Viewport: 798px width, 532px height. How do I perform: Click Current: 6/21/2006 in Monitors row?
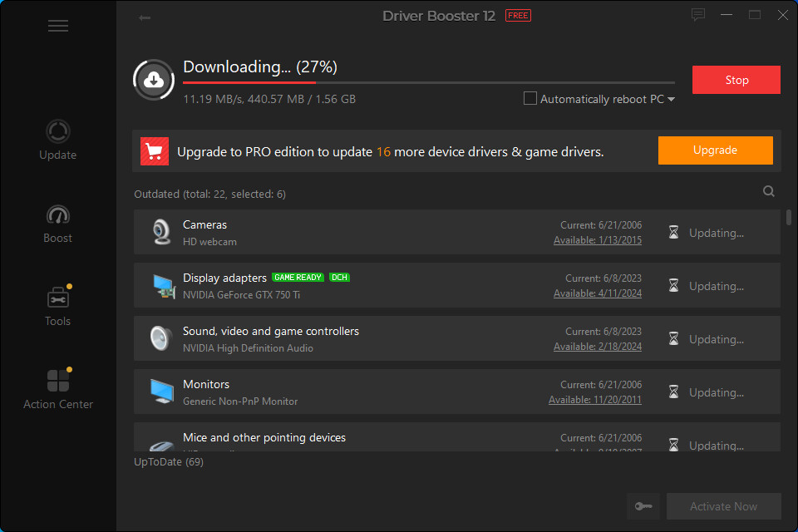tap(600, 385)
